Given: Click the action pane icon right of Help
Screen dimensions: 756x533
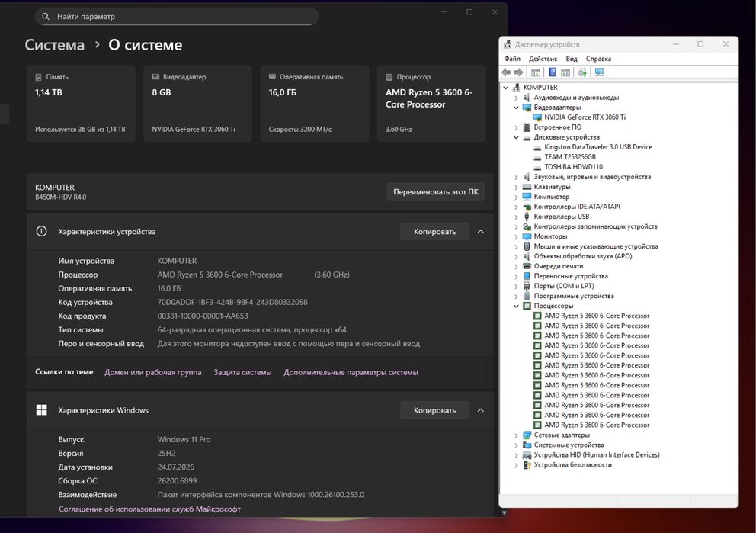Looking at the screenshot, I should [565, 72].
